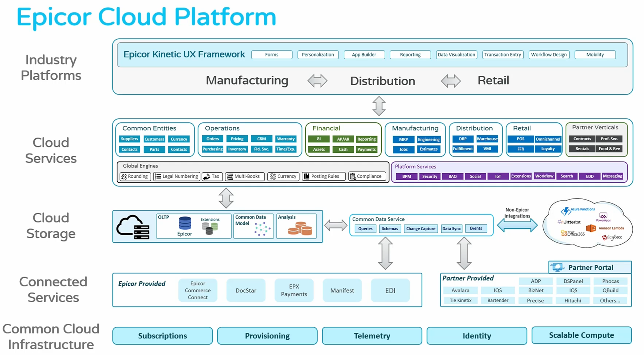The width and height of the screenshot is (644, 355).
Task: Select the Customers entity tag
Action: (154, 139)
